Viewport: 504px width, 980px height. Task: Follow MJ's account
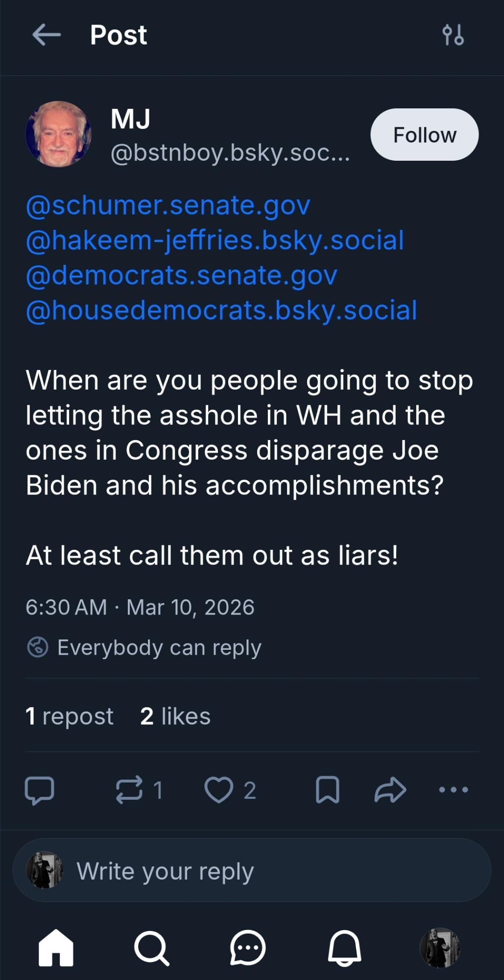(x=424, y=135)
